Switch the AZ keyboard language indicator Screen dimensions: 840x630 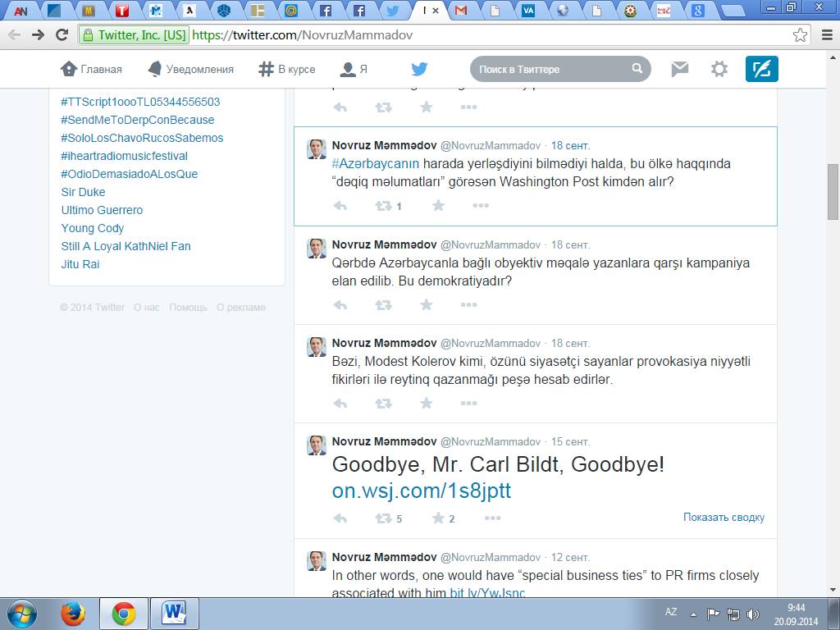[x=671, y=612]
